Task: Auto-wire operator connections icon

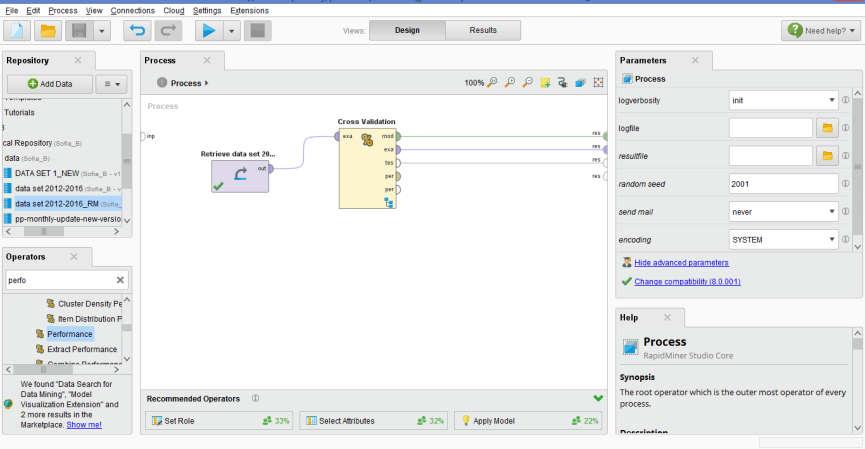Action: (x=562, y=83)
